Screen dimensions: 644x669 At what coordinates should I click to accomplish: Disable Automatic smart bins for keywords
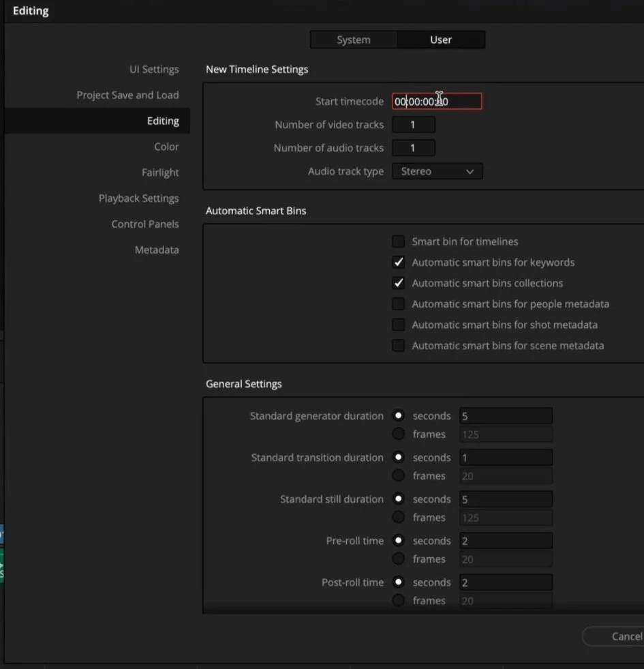click(x=398, y=262)
